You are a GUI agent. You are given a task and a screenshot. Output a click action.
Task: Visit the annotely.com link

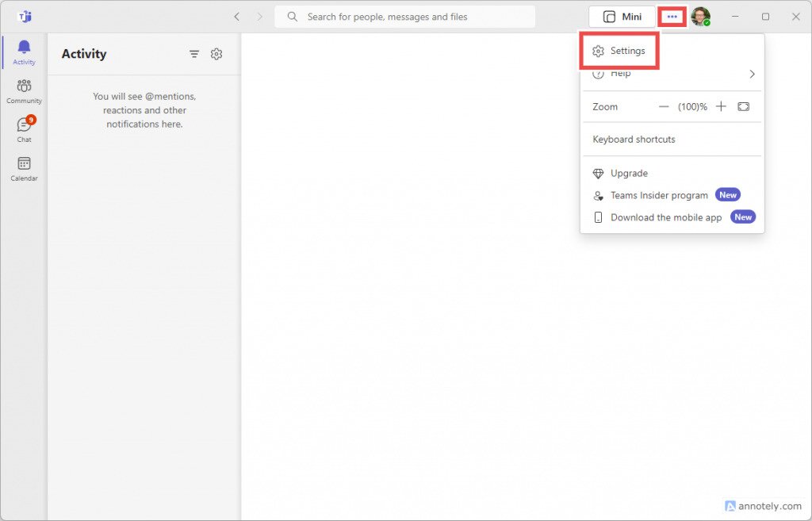(x=763, y=506)
